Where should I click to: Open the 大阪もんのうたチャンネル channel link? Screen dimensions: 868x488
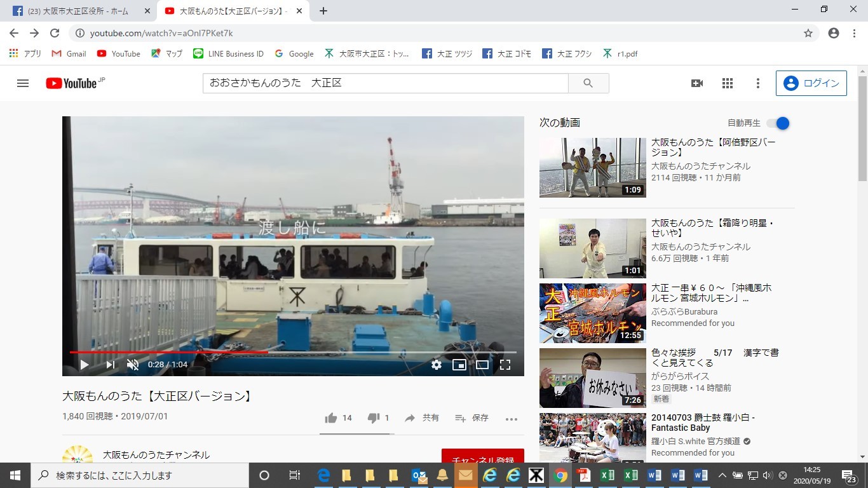(154, 454)
